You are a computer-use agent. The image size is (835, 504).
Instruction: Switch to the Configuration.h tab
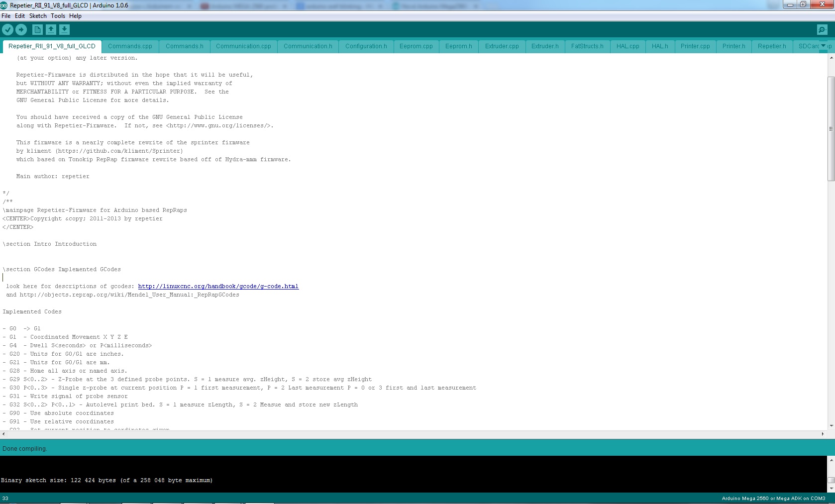[x=366, y=46]
